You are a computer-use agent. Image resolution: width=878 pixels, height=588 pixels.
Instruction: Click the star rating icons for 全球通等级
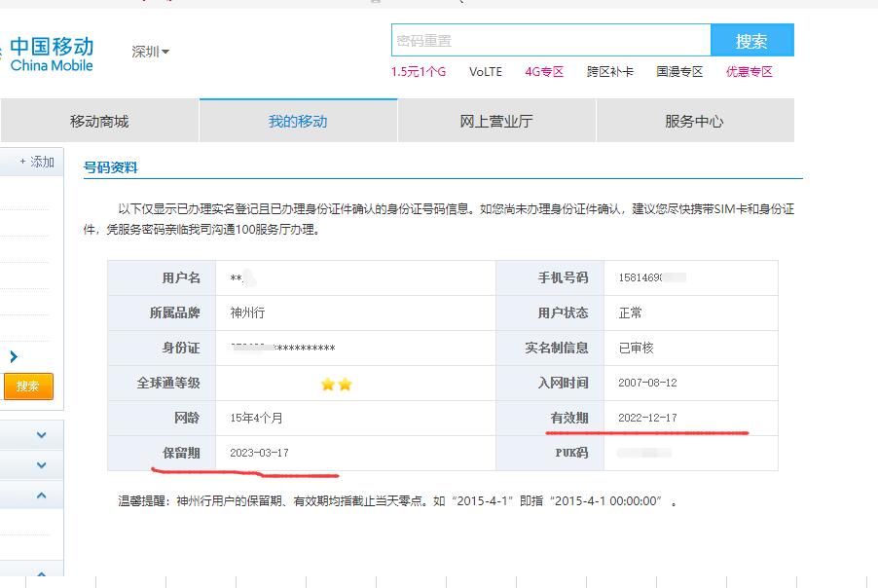[x=336, y=383]
